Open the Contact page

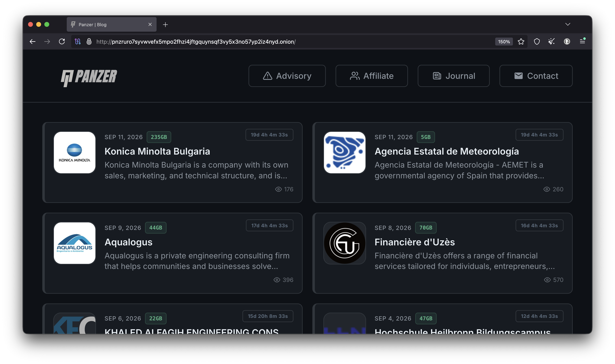click(x=536, y=76)
